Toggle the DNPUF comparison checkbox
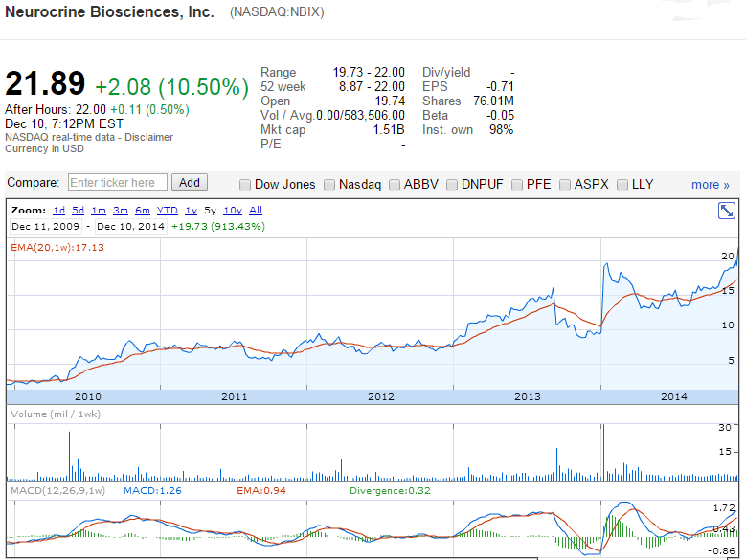The height and width of the screenshot is (560, 746). click(452, 185)
